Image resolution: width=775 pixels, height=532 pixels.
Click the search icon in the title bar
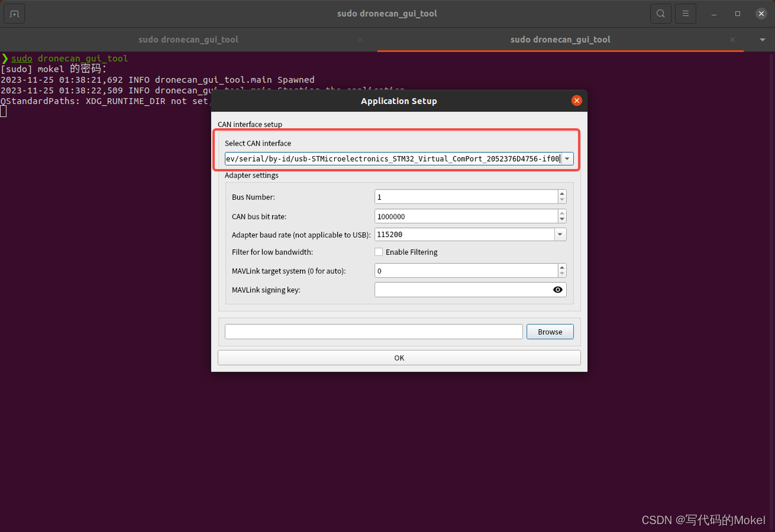point(661,13)
